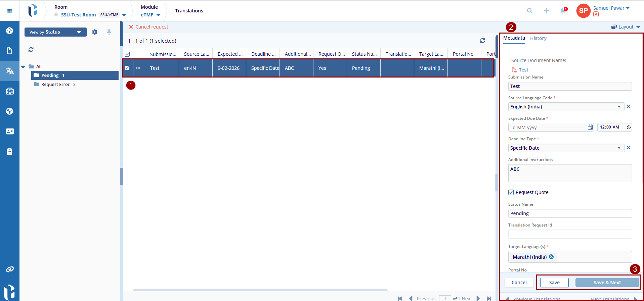Click the Save button

pyautogui.click(x=554, y=283)
